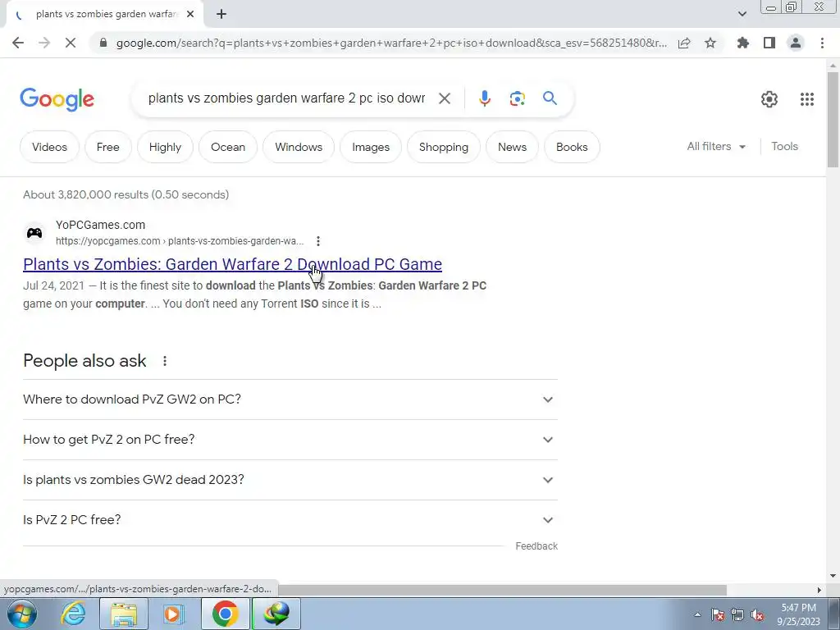Open the search Tools button

(x=784, y=146)
